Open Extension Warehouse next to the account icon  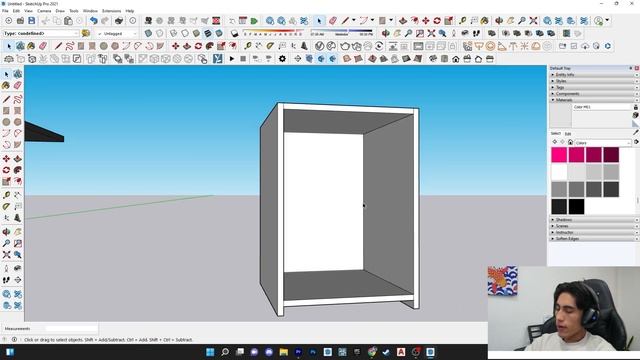tap(584, 20)
